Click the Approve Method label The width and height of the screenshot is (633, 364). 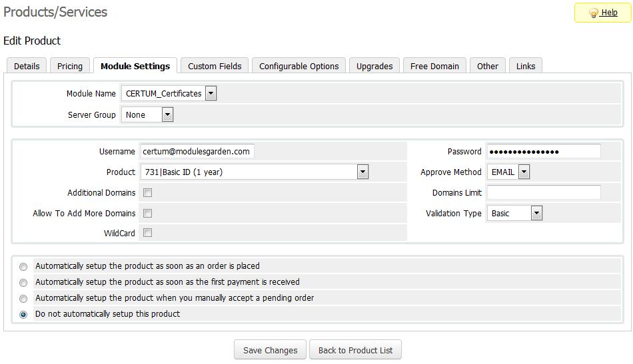[450, 172]
